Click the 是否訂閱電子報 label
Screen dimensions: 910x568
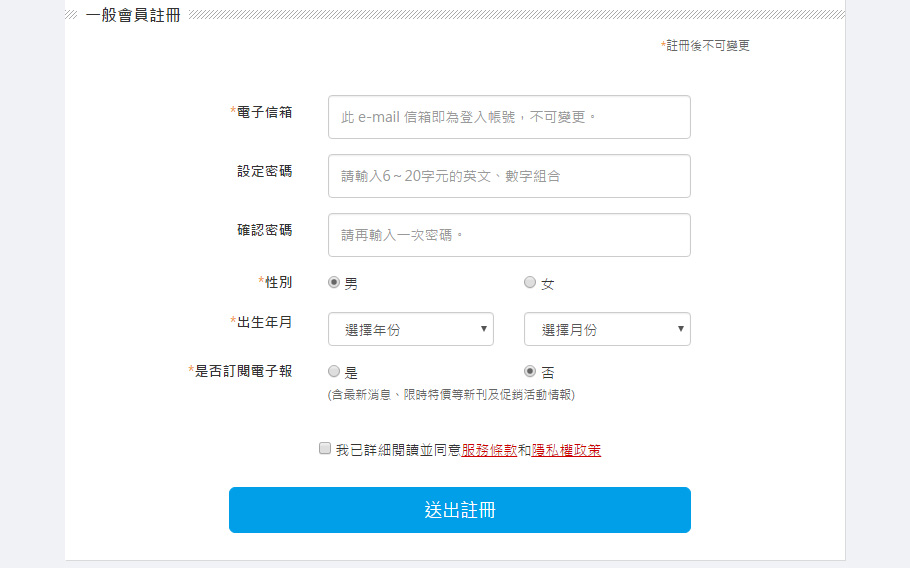(x=243, y=371)
